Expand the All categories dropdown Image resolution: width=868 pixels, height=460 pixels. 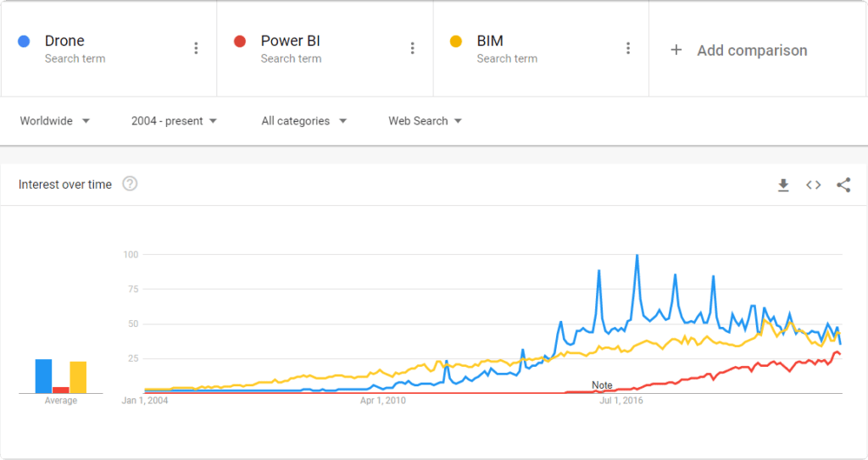(x=304, y=120)
